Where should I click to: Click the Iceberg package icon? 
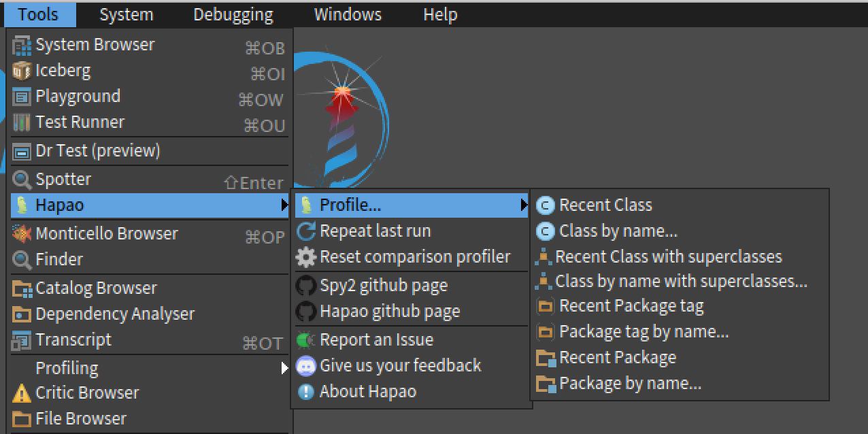point(22,71)
